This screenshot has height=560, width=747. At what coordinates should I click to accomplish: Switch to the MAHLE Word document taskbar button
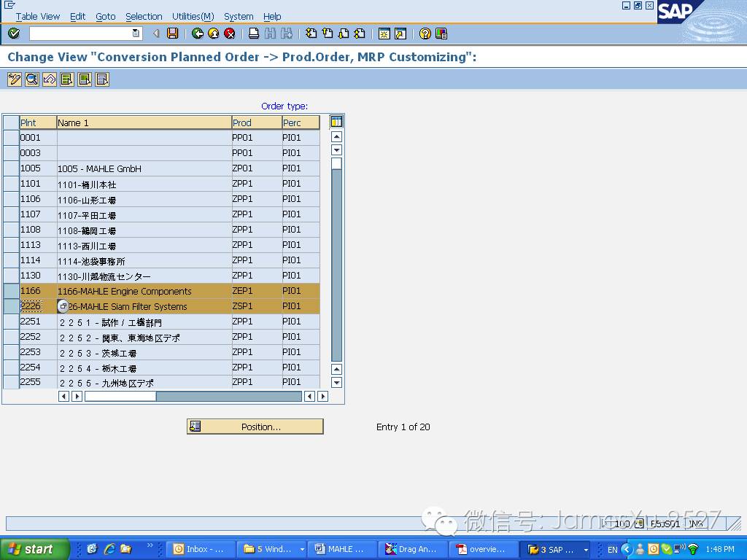pos(342,549)
